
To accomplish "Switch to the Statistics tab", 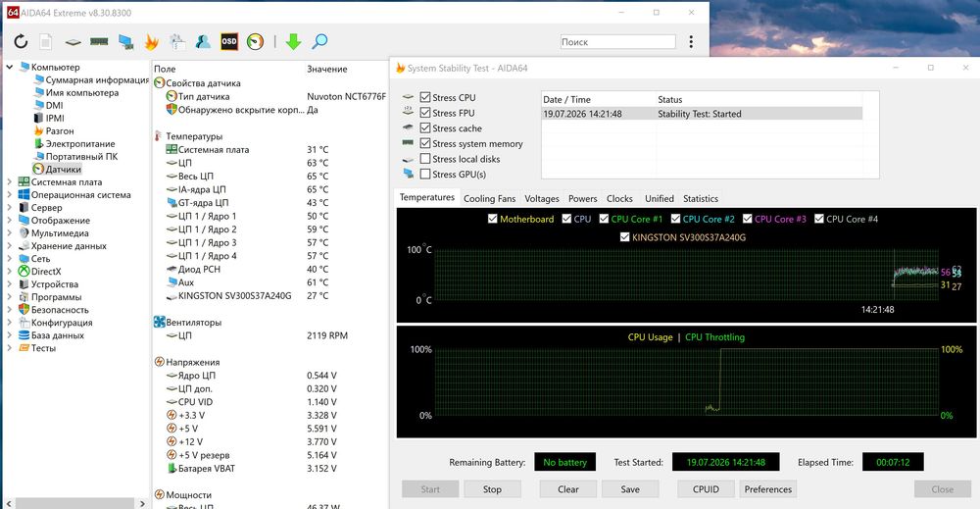I will (x=701, y=198).
